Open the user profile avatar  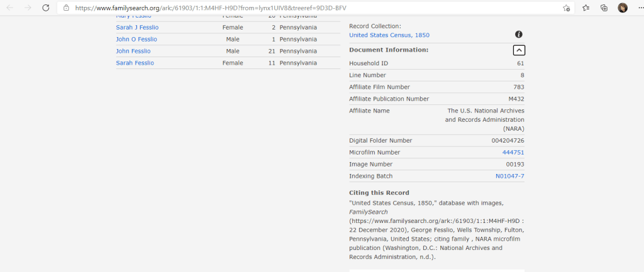click(x=622, y=8)
